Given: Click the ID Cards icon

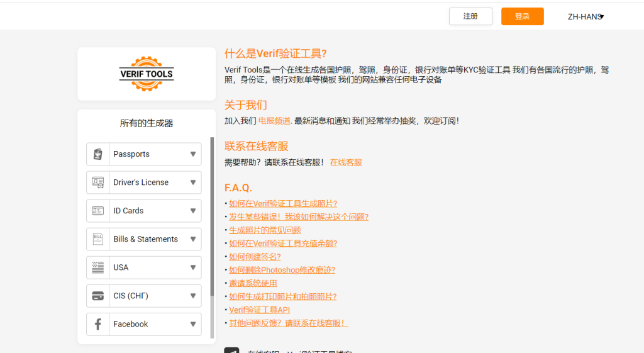Looking at the screenshot, I should (97, 211).
